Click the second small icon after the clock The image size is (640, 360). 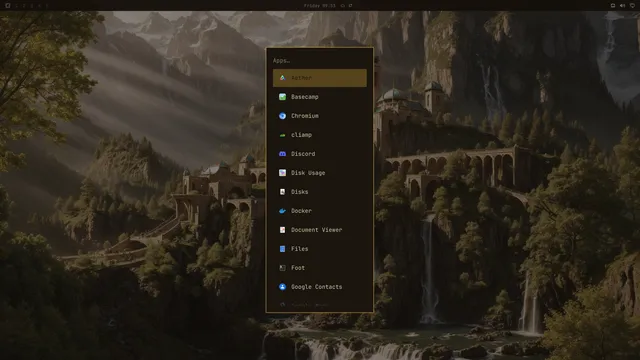pos(350,6)
